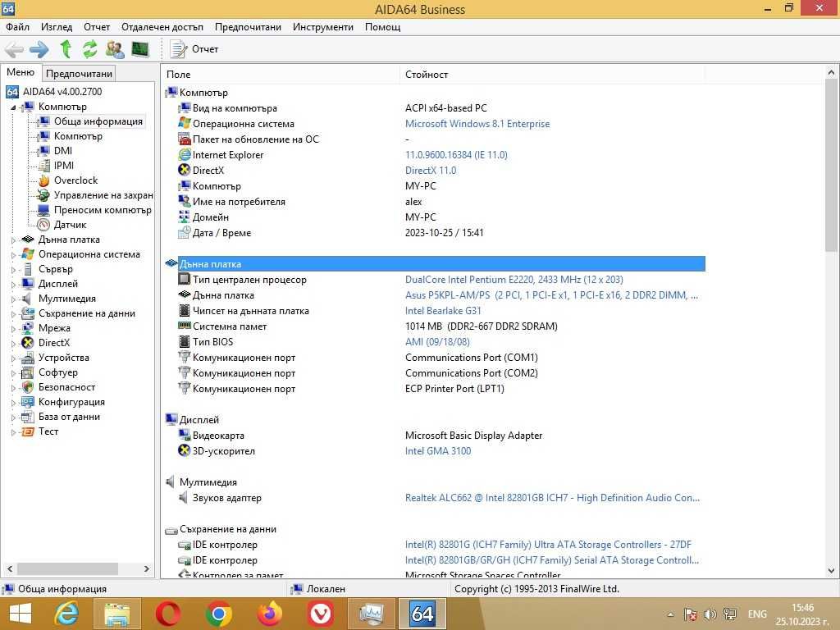Click the sidebar horizontal scrollbar right arrow
The height and width of the screenshot is (630, 840).
pyautogui.click(x=147, y=569)
